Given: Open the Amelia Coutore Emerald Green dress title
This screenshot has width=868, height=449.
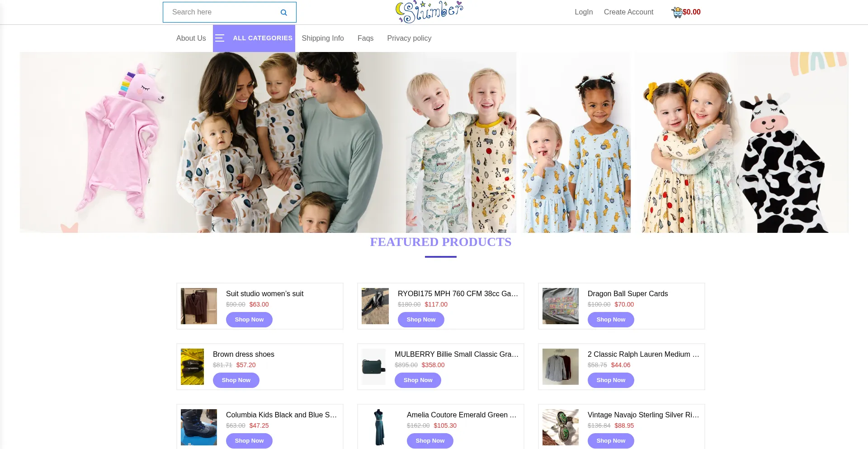Looking at the screenshot, I should [x=462, y=415].
